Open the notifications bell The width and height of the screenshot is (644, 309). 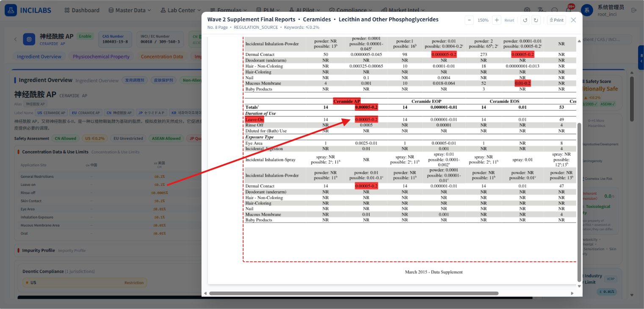569,10
